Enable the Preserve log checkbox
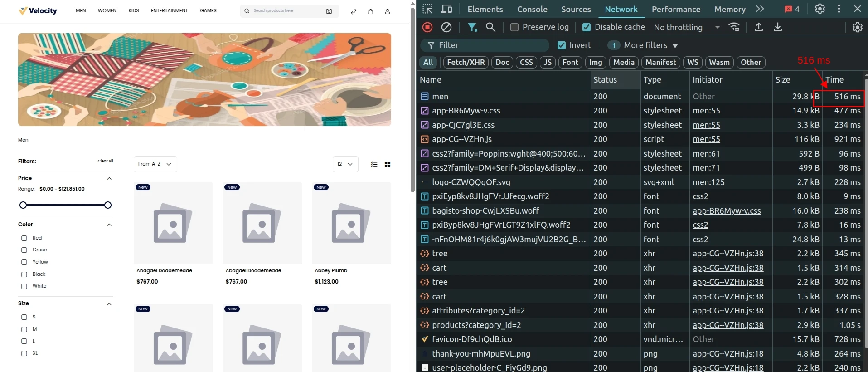This screenshot has width=868, height=372. [514, 27]
